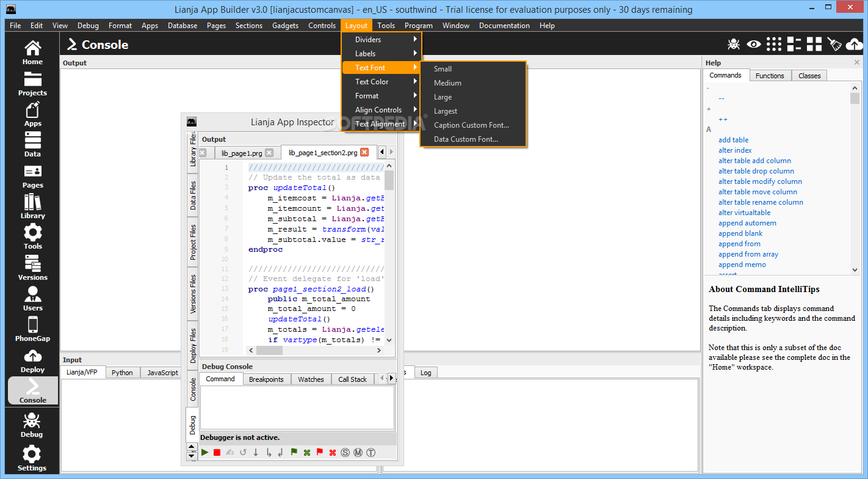This screenshot has height=479, width=868.
Task: Click the cloud upload icon in the header
Action: coord(854,44)
